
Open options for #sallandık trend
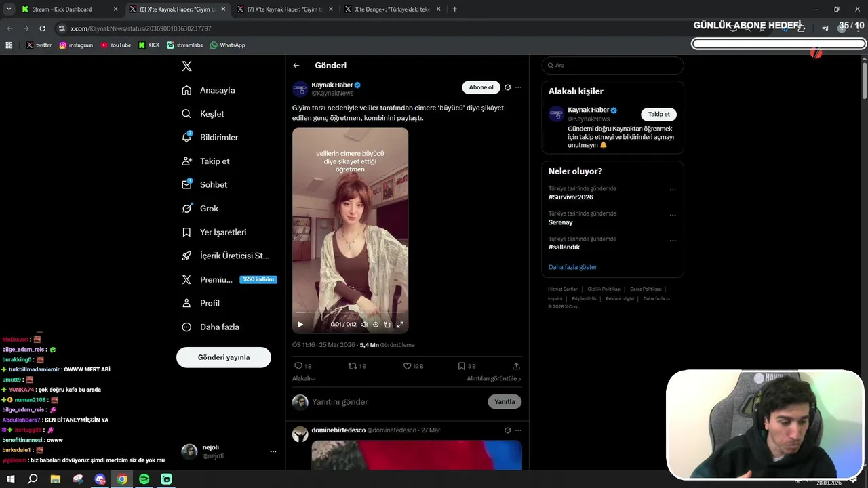pyautogui.click(x=673, y=241)
